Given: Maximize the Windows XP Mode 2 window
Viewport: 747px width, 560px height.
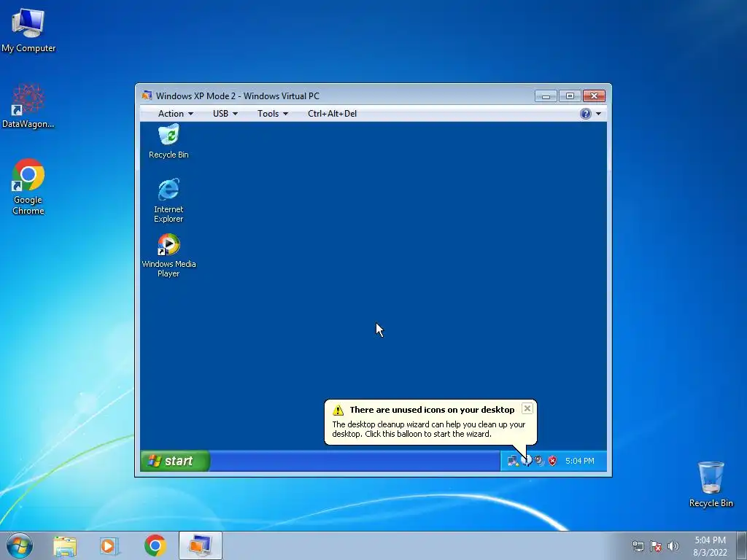Looking at the screenshot, I should 570,96.
